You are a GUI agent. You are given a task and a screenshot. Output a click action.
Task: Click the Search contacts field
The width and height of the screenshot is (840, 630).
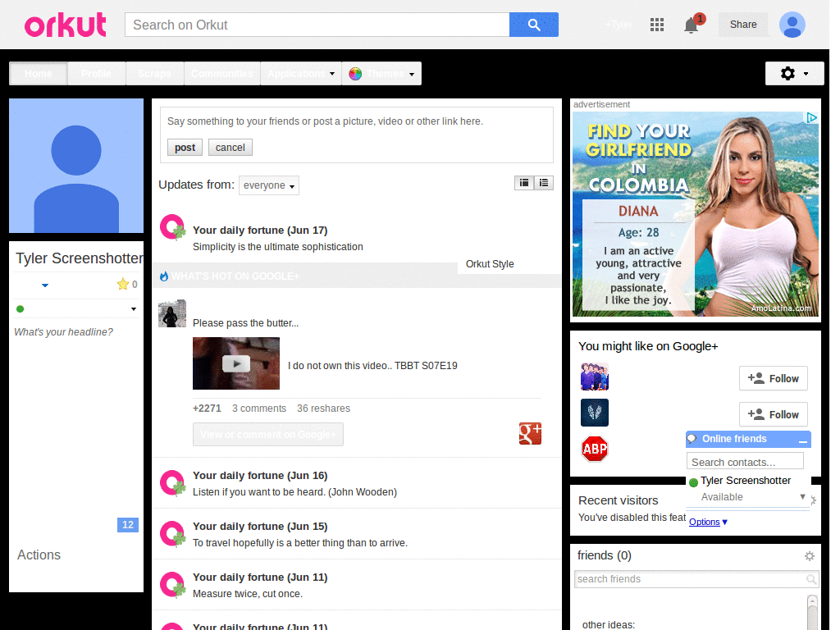click(745, 462)
